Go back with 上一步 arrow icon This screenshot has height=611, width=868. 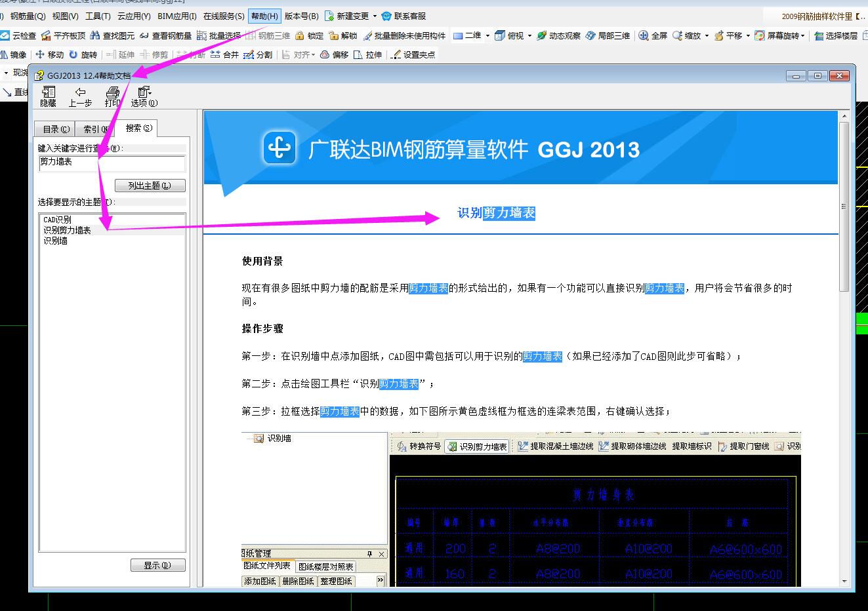(x=80, y=92)
